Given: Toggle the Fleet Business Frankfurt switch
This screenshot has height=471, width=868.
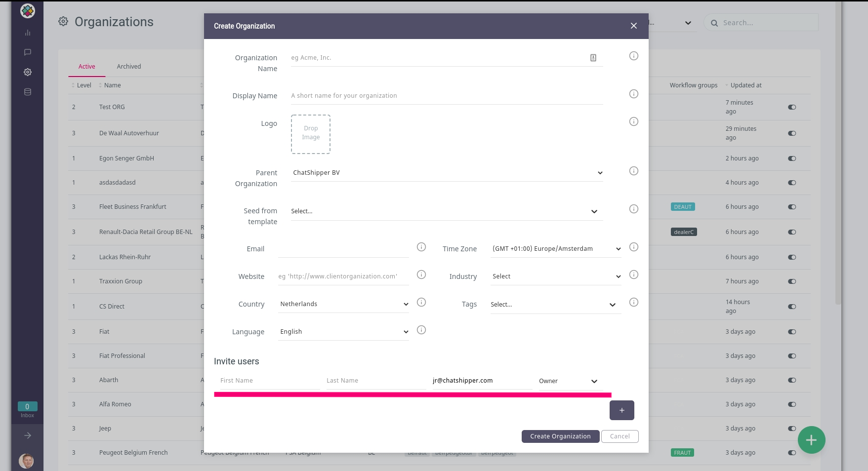Looking at the screenshot, I should [792, 207].
